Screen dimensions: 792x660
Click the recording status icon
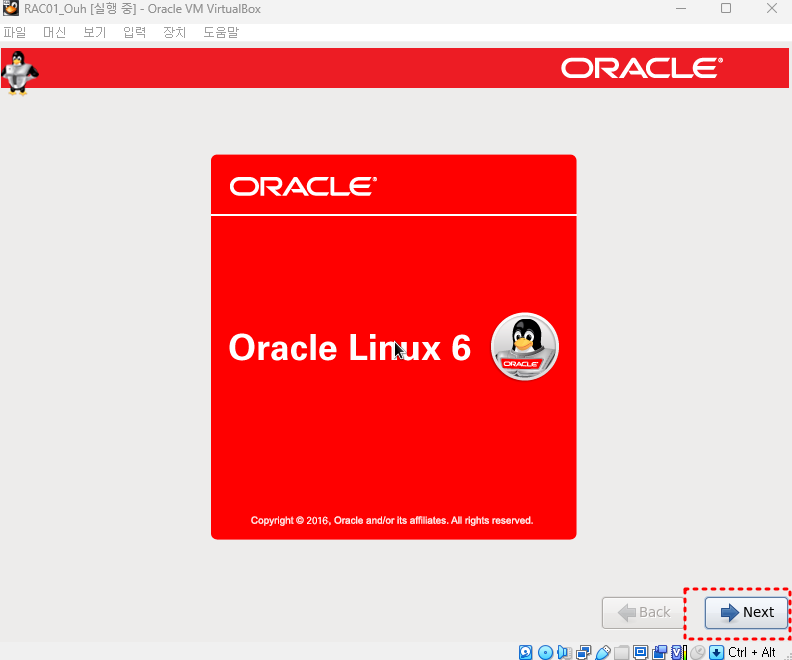click(660, 652)
